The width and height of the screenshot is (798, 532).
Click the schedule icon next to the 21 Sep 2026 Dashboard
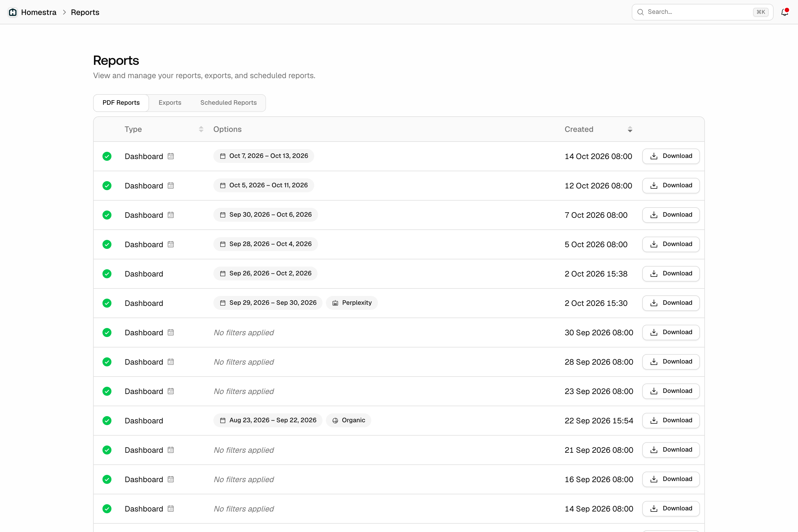[171, 450]
